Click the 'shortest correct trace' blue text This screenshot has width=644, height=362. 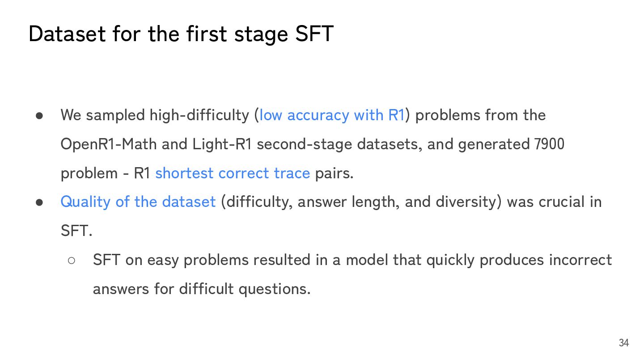(x=233, y=173)
